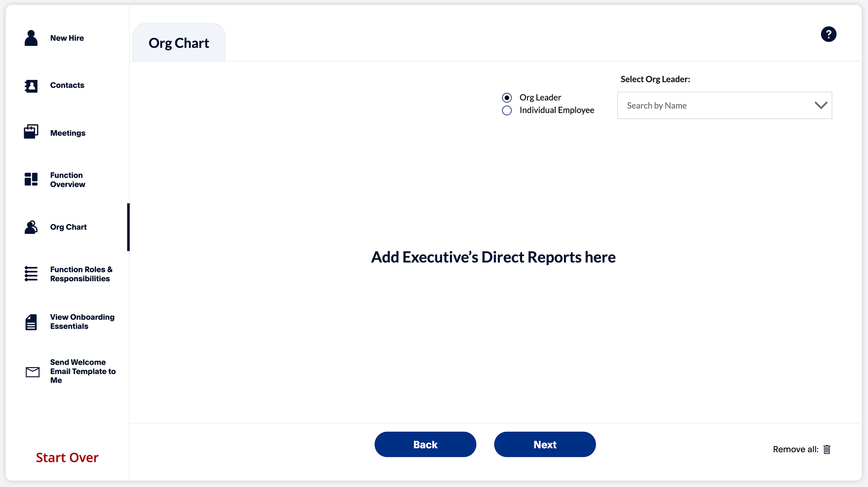
Task: Click the Send Welcome Email envelope icon
Action: click(33, 372)
